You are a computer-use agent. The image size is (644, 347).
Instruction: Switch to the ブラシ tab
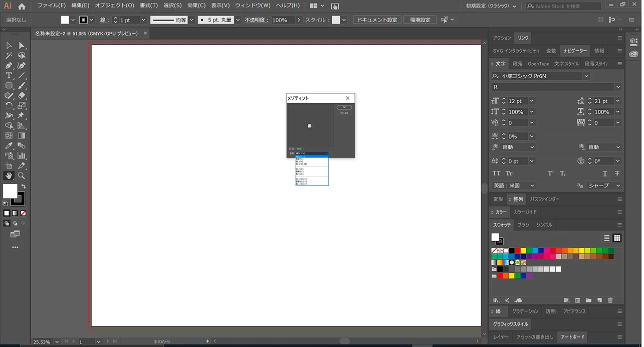(523, 225)
